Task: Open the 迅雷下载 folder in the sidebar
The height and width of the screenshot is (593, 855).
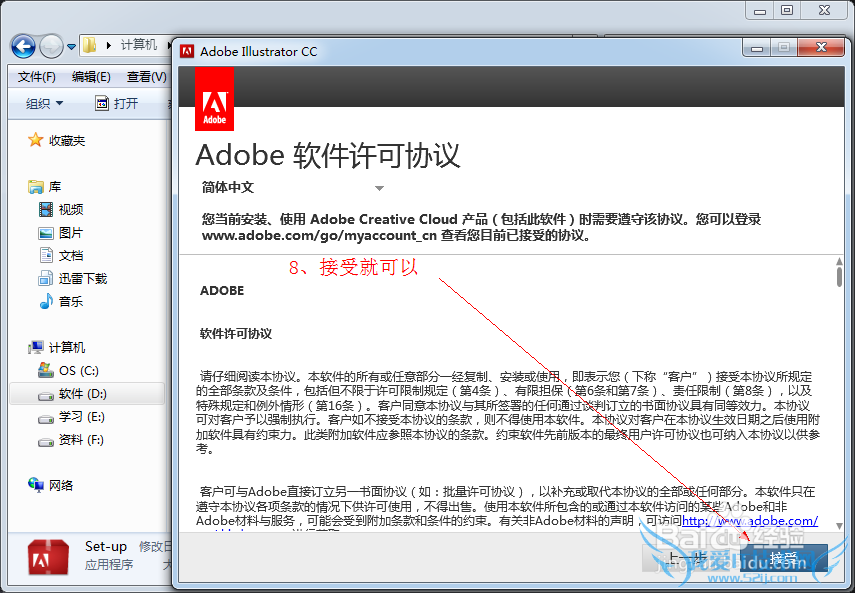Action: (82, 279)
